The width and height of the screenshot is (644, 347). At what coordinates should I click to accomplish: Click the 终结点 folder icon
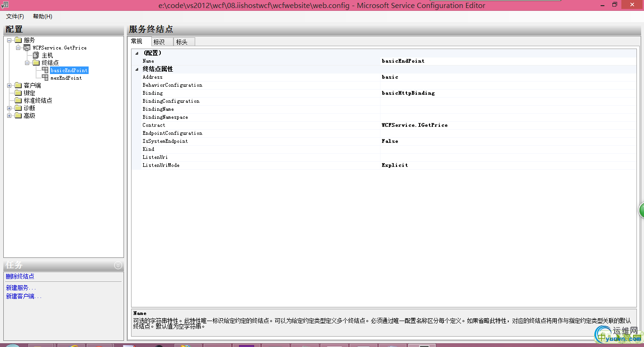36,63
